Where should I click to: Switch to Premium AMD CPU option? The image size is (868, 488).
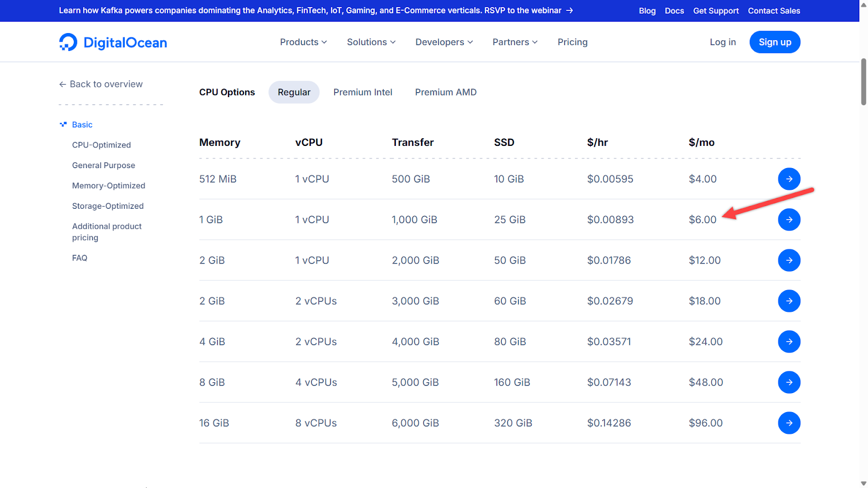445,92
